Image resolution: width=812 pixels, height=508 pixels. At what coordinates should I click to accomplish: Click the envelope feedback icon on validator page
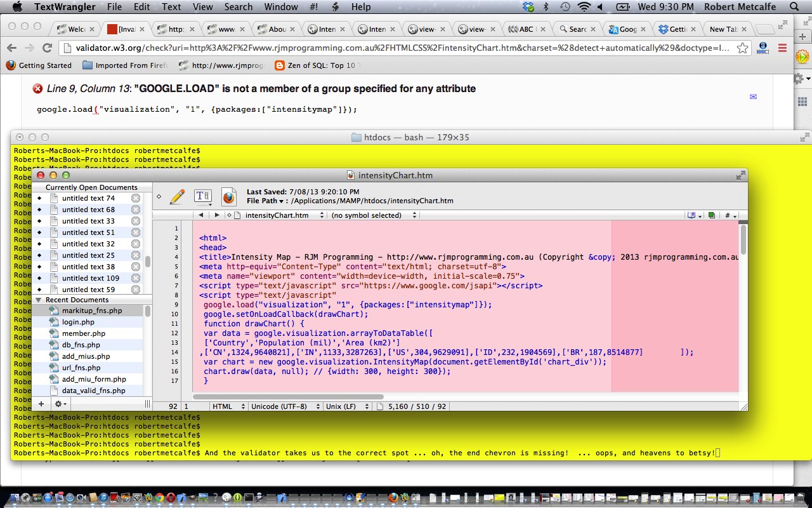(753, 97)
